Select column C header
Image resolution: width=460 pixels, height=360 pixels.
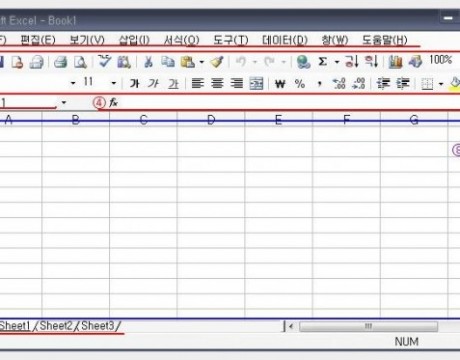tap(143, 120)
